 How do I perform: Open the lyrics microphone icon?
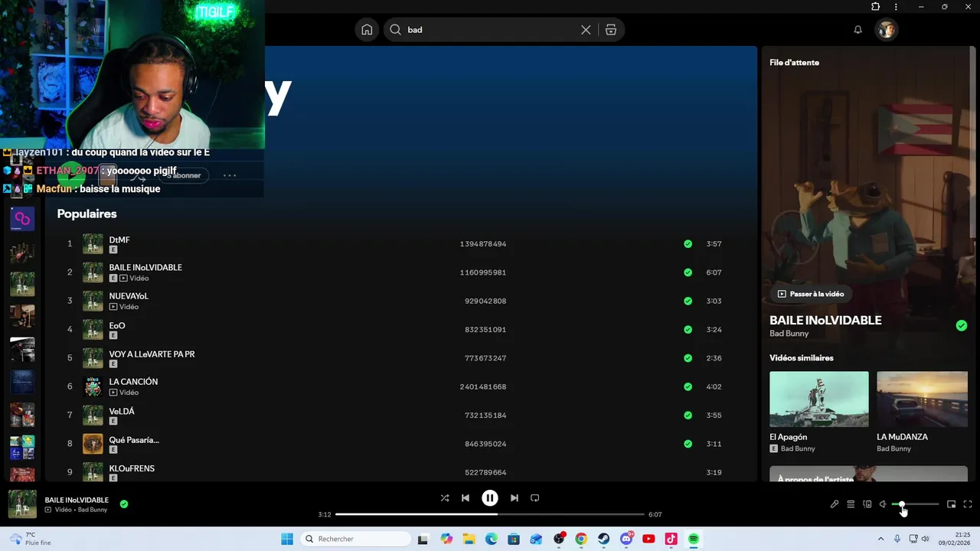click(835, 504)
